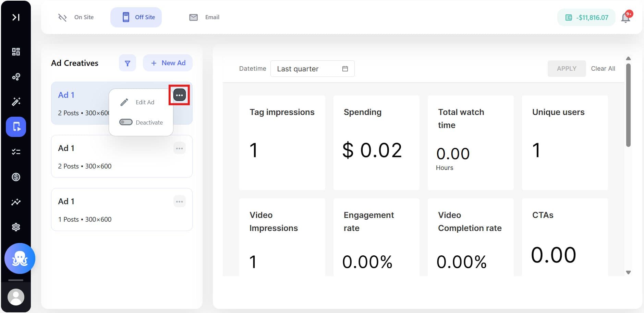Open the connected circles icon in sidebar
The height and width of the screenshot is (313, 644).
(16, 77)
